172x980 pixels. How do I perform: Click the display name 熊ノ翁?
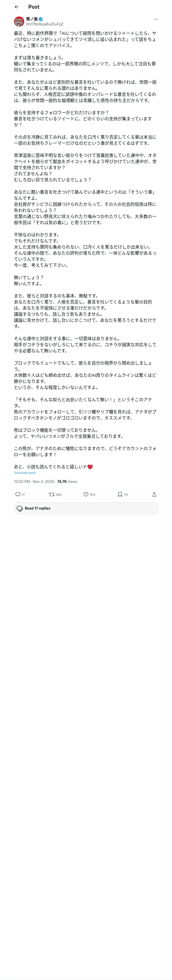tap(32, 19)
